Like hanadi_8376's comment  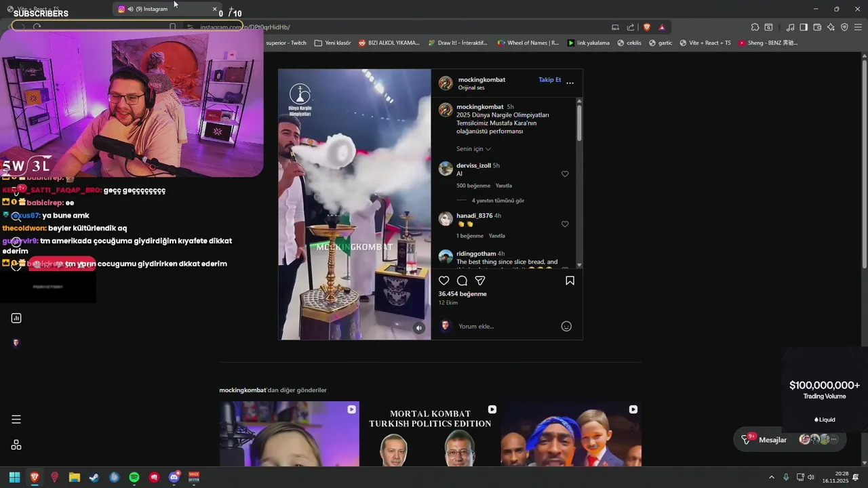pyautogui.click(x=565, y=224)
